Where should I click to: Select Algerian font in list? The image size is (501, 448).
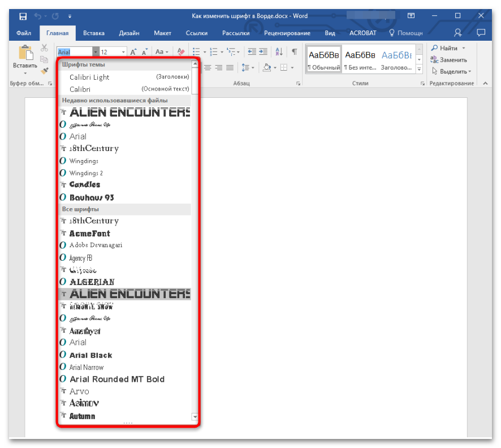tap(125, 282)
